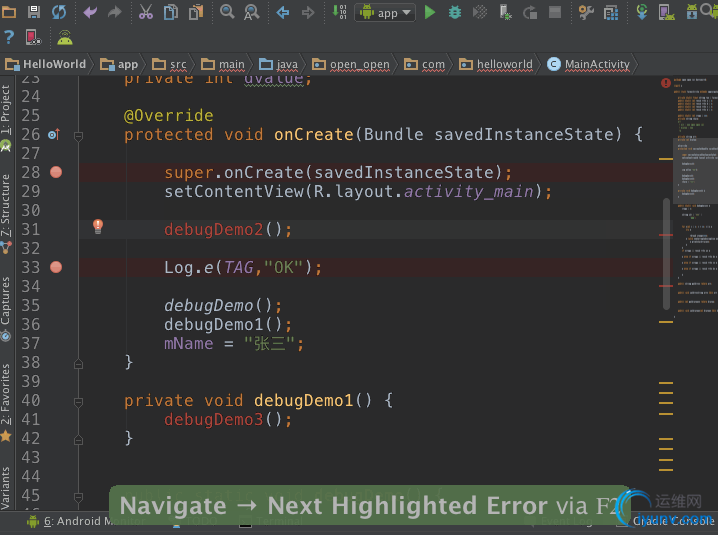Click the Find magnifier icon
This screenshot has height=535, width=718.
click(x=227, y=11)
